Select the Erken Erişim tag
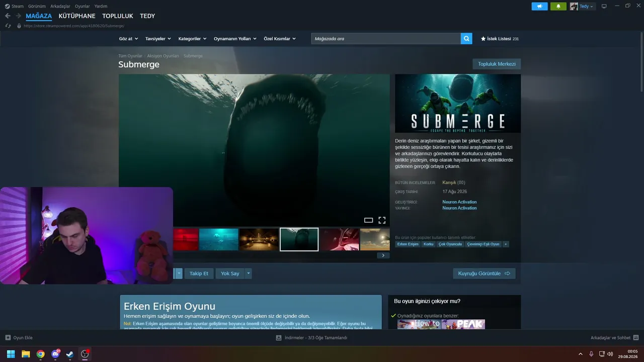 click(x=408, y=244)
